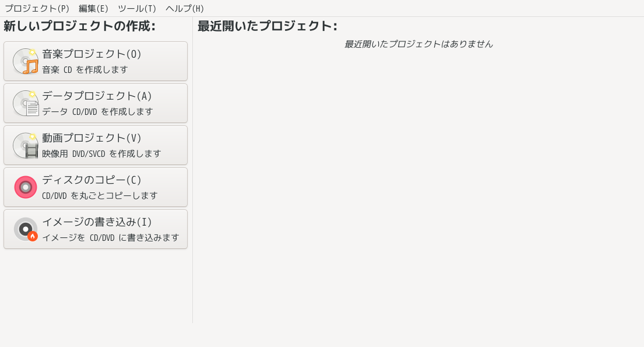Select イメージの書き込み(I) button
This screenshot has height=347, width=644.
tap(96, 229)
